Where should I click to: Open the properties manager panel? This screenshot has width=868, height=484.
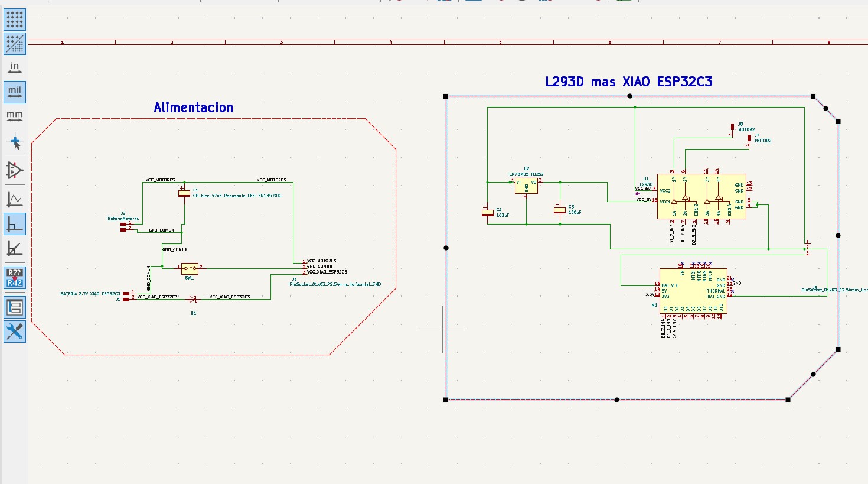click(x=15, y=332)
